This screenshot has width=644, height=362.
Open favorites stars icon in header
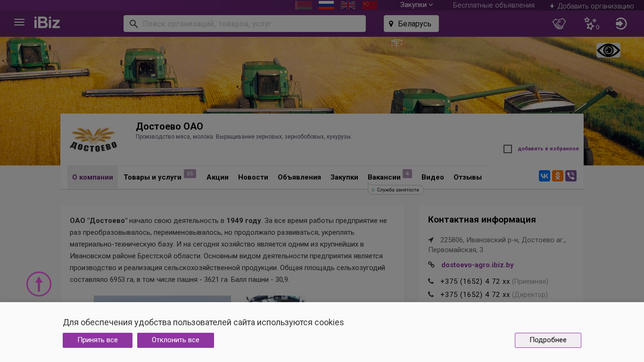tap(591, 24)
